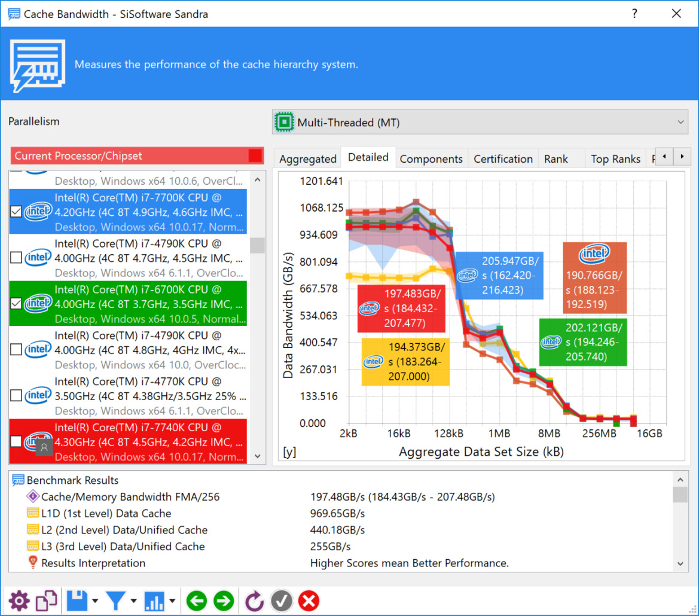The image size is (699, 616).
Task: Select the Cache/Memory Bandwidth FMA/256 row
Action: (x=341, y=496)
